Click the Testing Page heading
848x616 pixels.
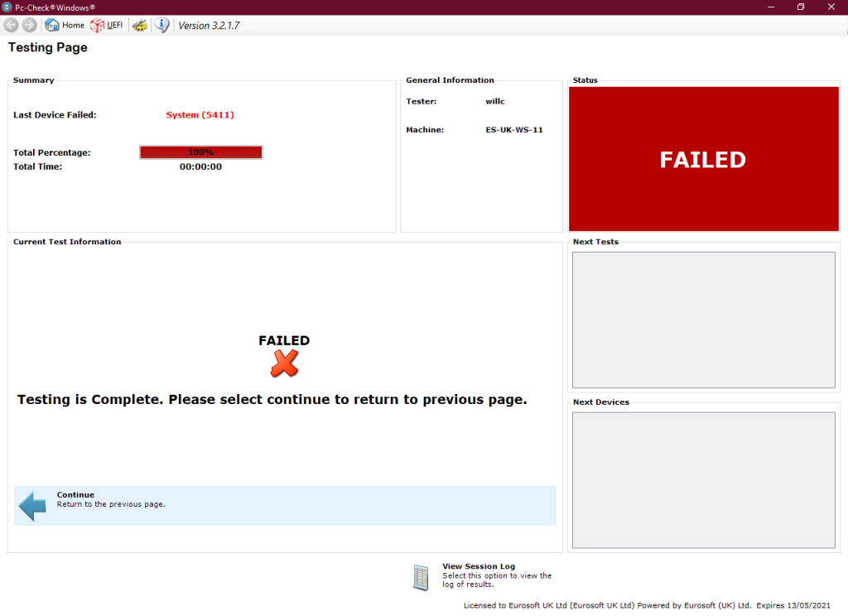[47, 47]
